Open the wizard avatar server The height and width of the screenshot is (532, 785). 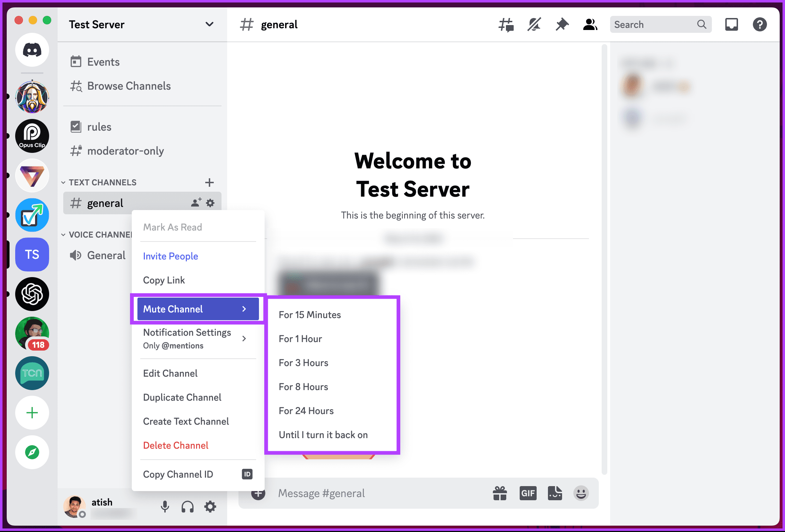[x=32, y=96]
